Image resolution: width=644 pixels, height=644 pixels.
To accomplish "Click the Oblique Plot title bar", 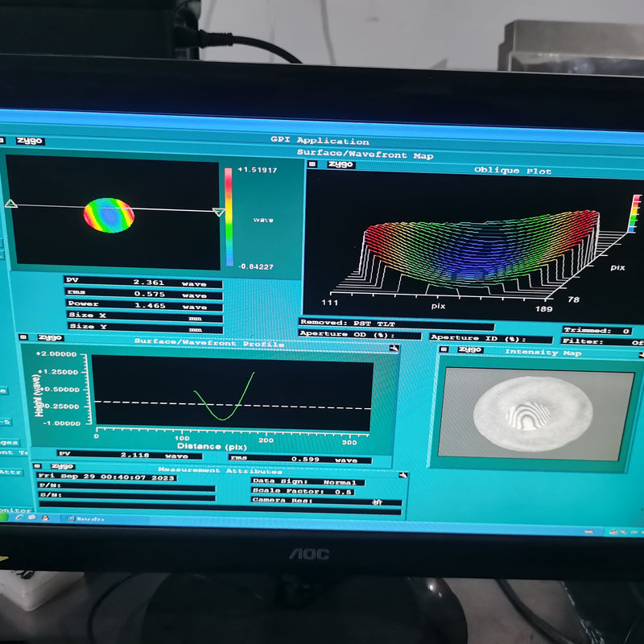I will [x=512, y=170].
